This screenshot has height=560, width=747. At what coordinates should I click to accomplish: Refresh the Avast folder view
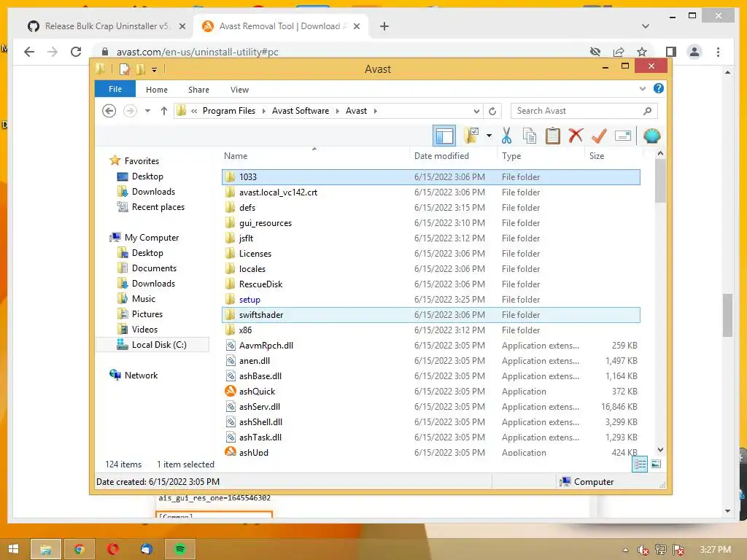point(492,111)
